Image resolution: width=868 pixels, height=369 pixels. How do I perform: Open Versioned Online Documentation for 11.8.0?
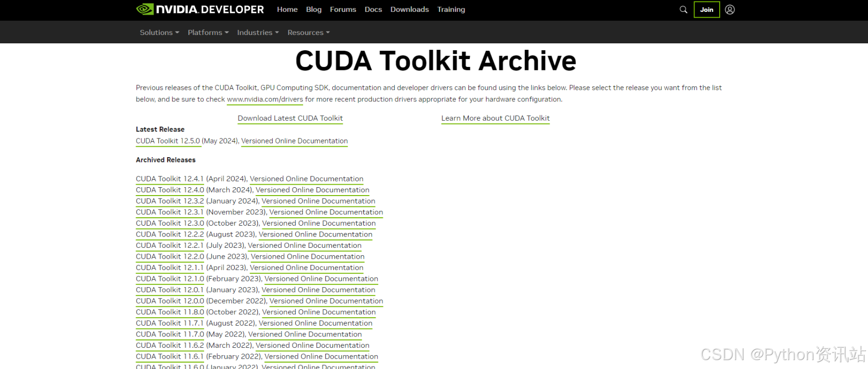[x=319, y=312]
